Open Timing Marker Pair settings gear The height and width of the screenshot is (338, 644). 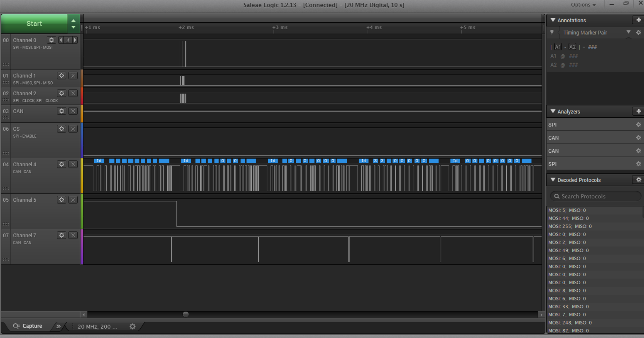click(x=638, y=32)
